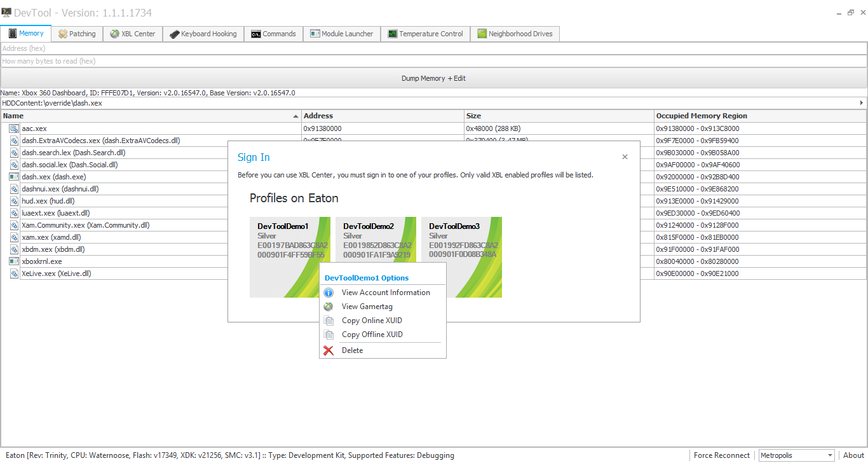868x463 pixels.
Task: Open the Module Launcher tab
Action: point(342,34)
